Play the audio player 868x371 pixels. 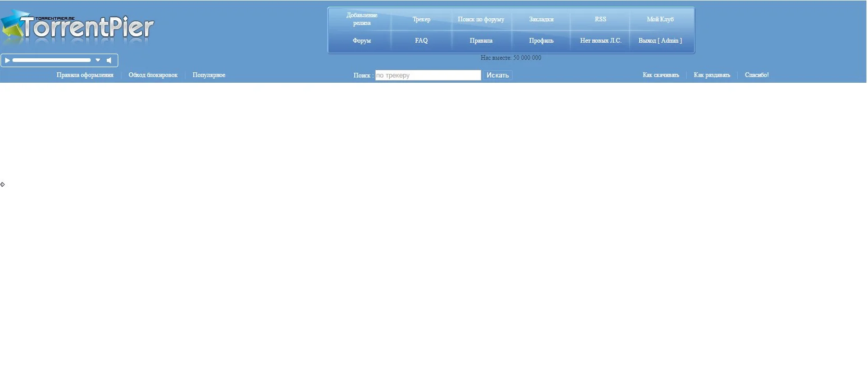pyautogui.click(x=7, y=60)
